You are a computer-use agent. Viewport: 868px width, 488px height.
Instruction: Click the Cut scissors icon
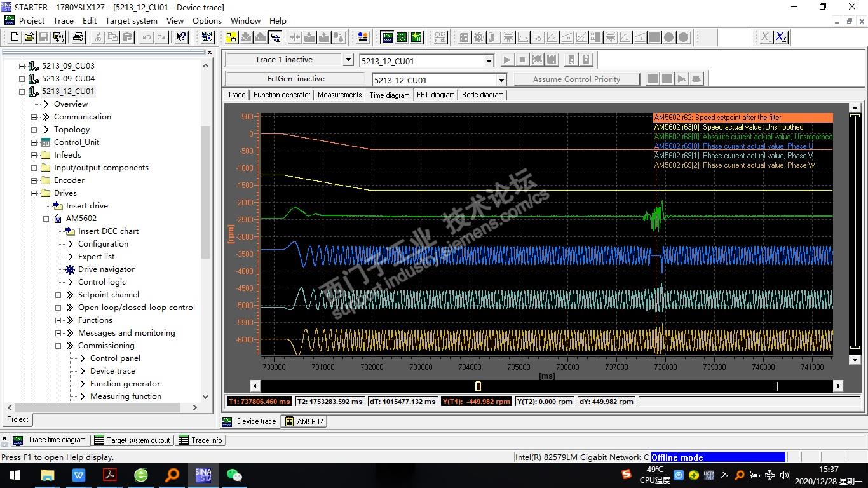tap(98, 37)
